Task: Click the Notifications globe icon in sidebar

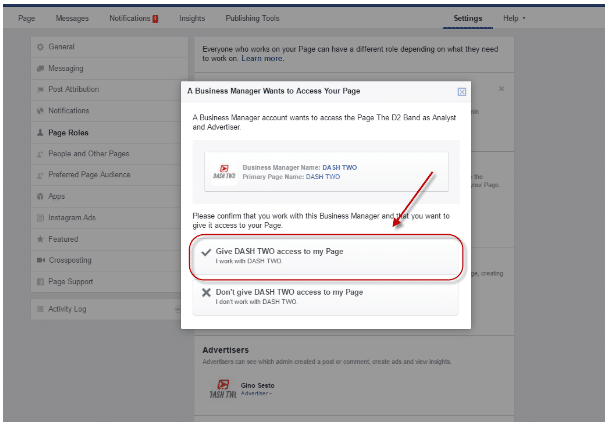Action: [40, 111]
